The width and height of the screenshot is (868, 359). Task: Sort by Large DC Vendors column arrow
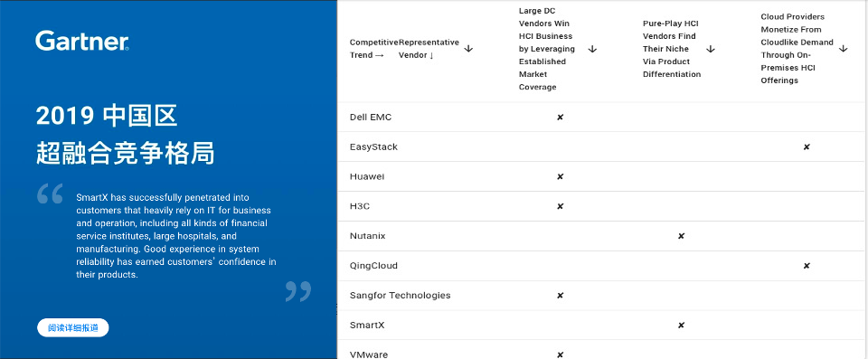coord(592,49)
